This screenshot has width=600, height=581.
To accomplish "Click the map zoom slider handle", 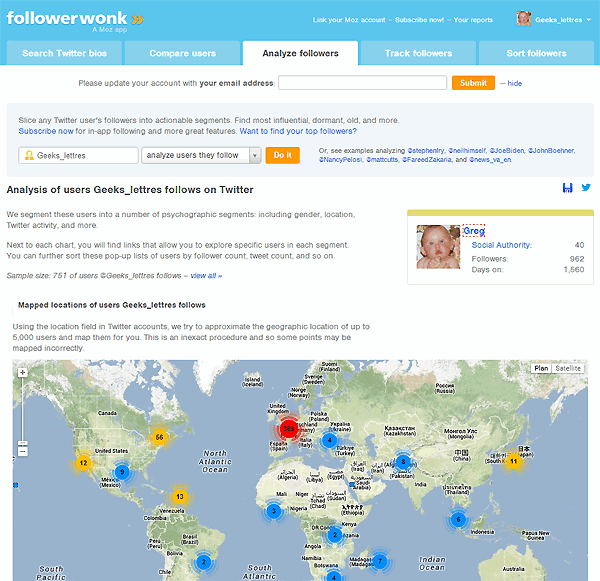I will click(x=23, y=443).
